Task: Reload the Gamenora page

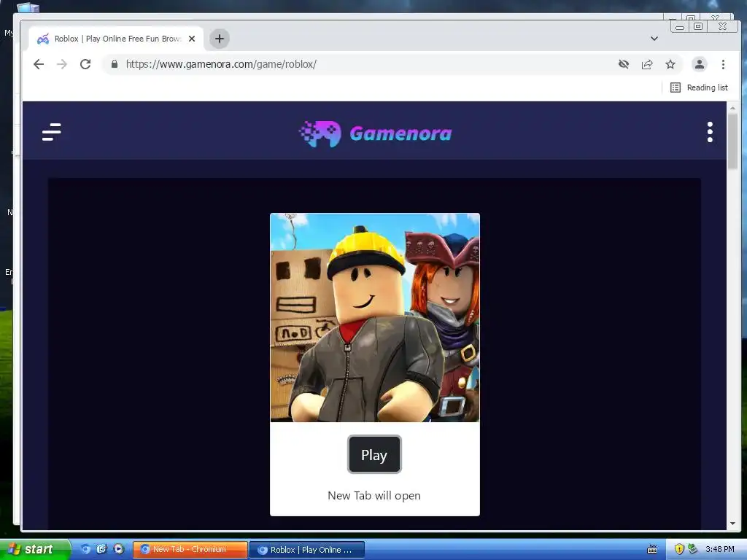Action: [85, 64]
